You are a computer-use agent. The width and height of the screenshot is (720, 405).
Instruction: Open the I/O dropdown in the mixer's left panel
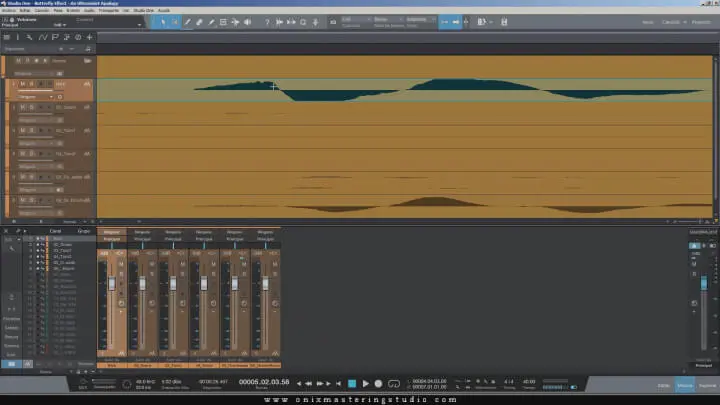(12, 240)
